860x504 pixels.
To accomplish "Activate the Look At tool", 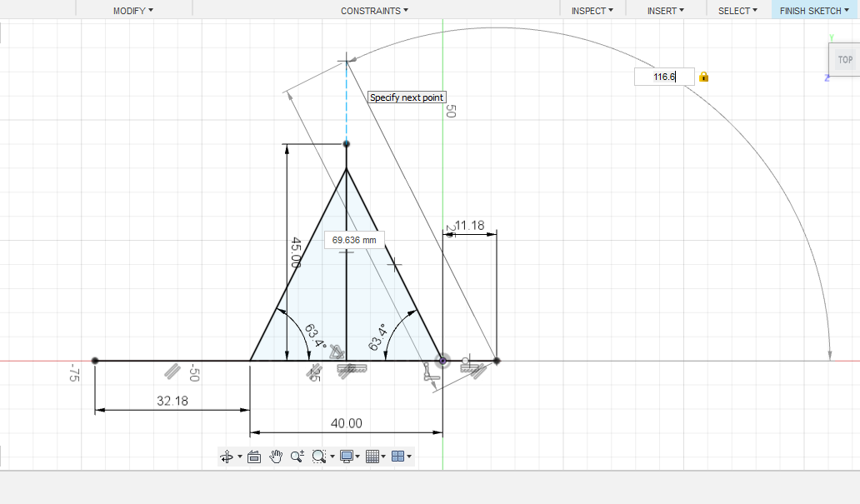I will pyautogui.click(x=254, y=457).
